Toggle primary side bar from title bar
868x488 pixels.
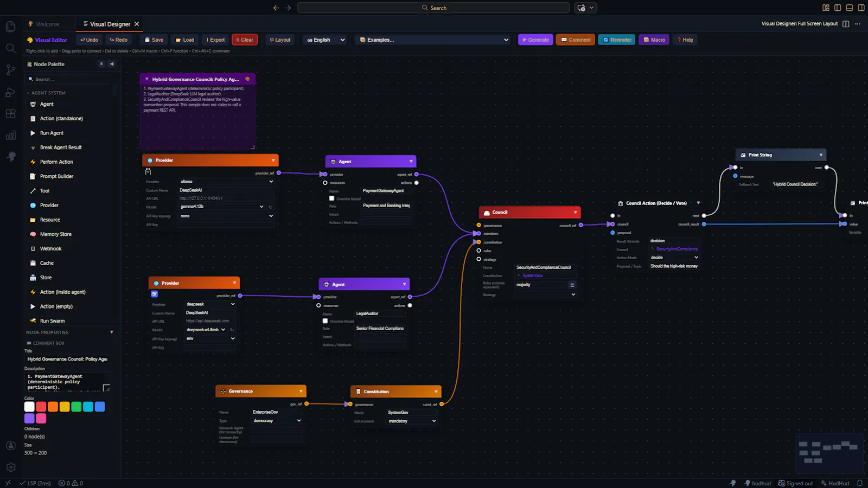pos(838,8)
